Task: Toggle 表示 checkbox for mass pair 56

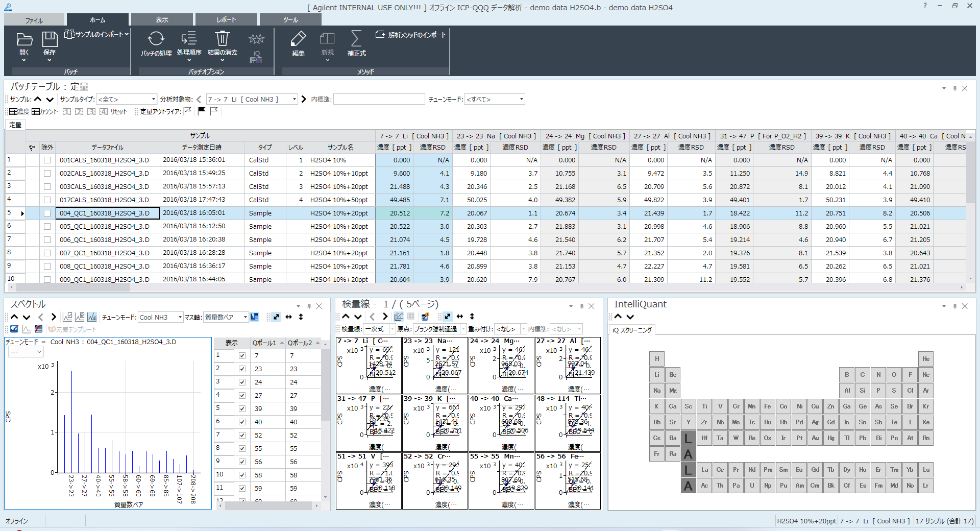Action: coord(242,462)
